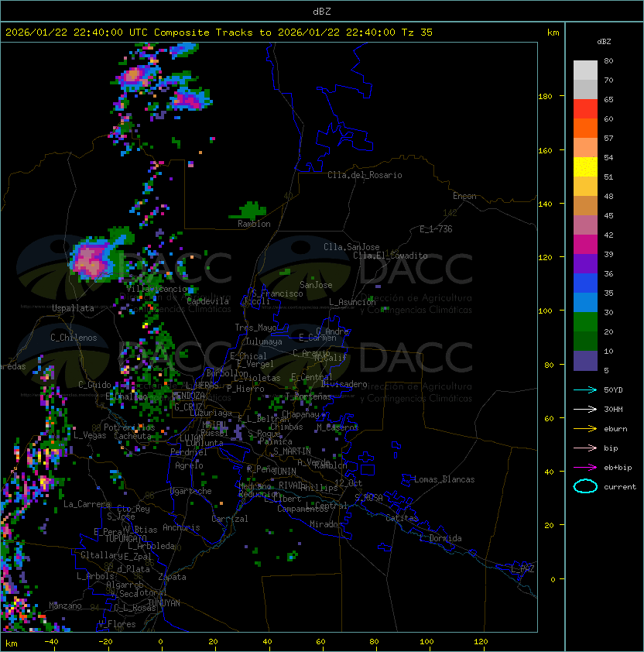Click the 'S_MARTIN' label

tap(292, 451)
